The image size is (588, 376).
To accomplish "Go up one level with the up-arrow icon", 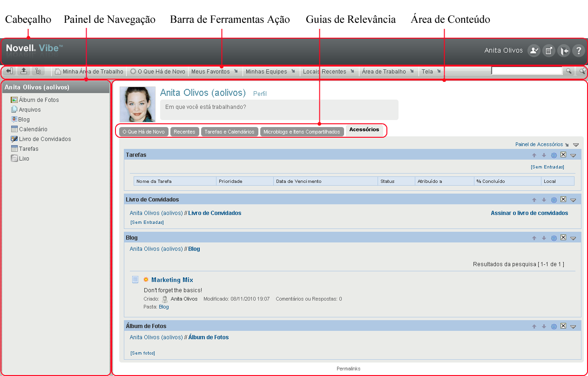I will click(x=23, y=71).
